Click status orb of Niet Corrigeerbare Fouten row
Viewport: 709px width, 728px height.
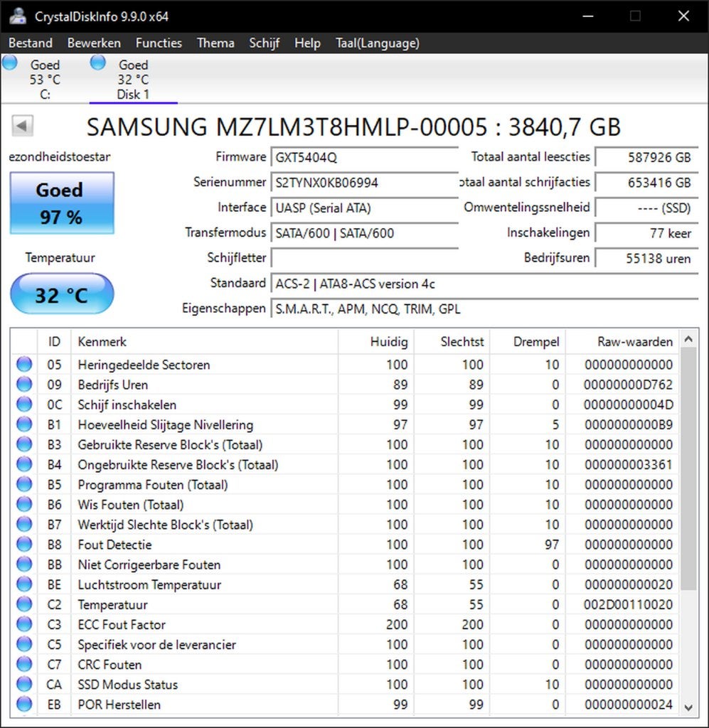[24, 564]
